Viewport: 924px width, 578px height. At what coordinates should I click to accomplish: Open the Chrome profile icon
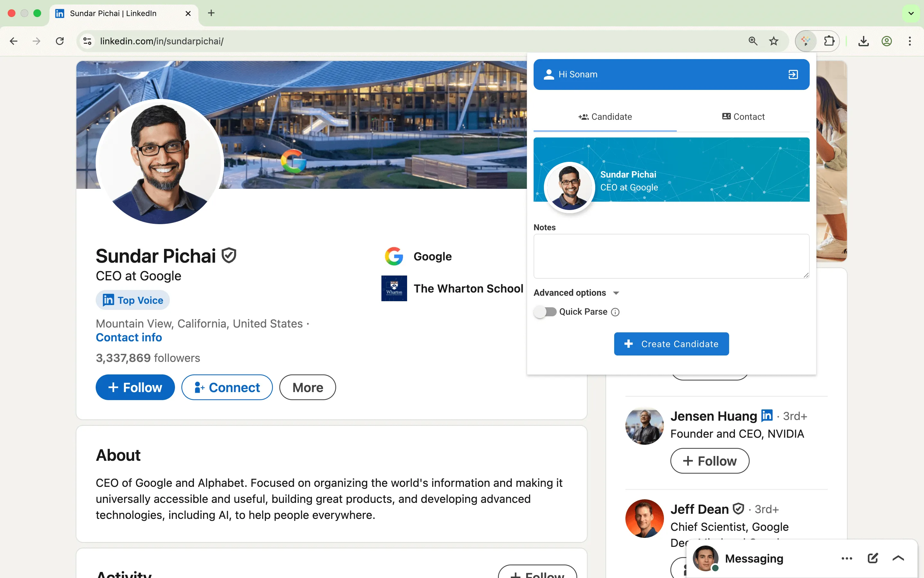pyautogui.click(x=887, y=41)
